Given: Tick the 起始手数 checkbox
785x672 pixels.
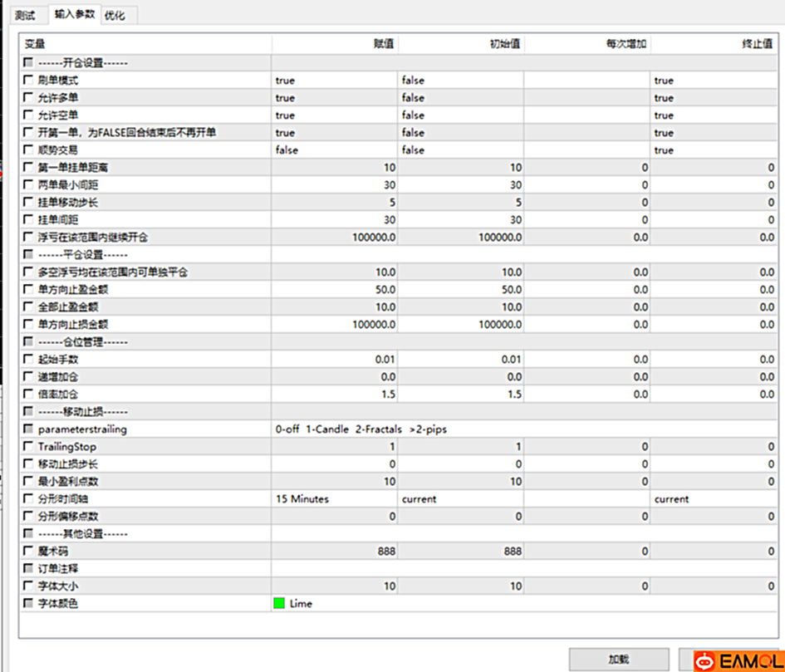Looking at the screenshot, I should pos(29,360).
